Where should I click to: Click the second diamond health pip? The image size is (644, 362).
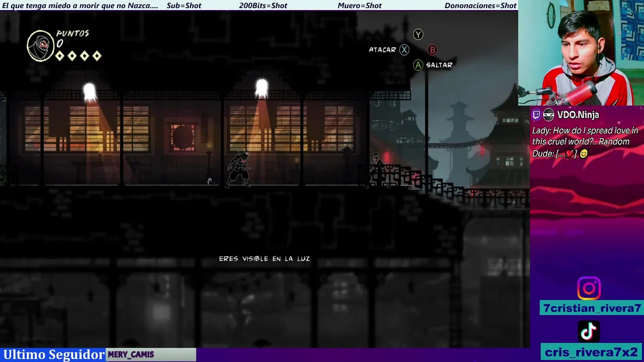(x=72, y=56)
